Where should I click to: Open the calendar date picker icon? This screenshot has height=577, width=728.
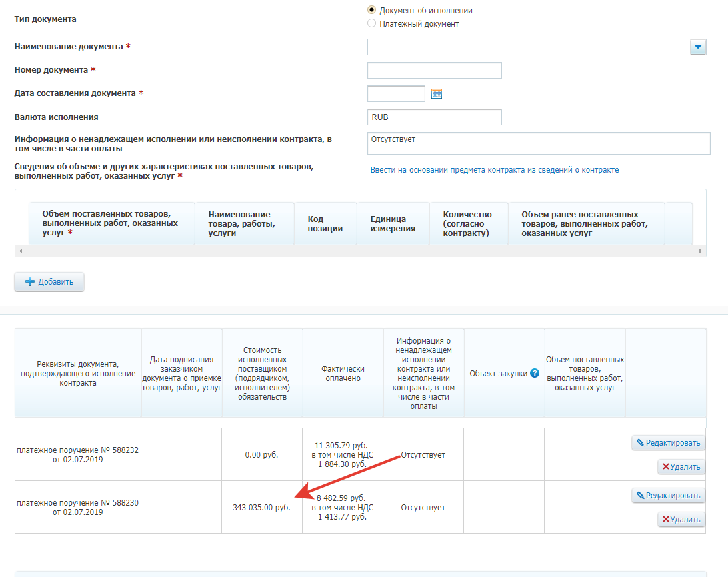(437, 94)
